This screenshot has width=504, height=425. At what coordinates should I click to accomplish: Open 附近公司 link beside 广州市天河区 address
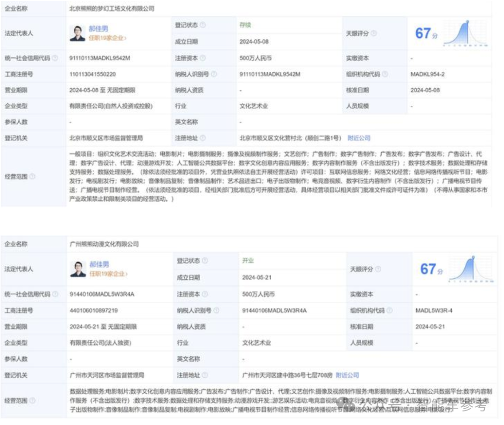347,375
